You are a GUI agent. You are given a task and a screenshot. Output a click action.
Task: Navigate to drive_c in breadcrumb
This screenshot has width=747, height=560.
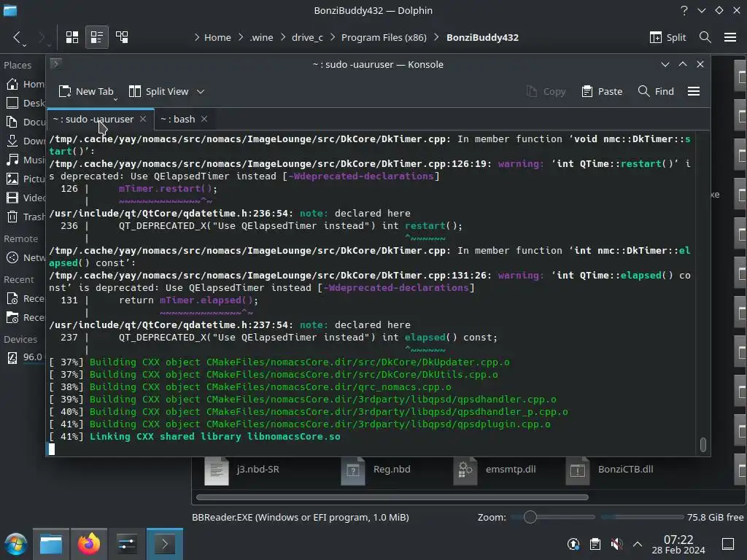[x=307, y=37]
